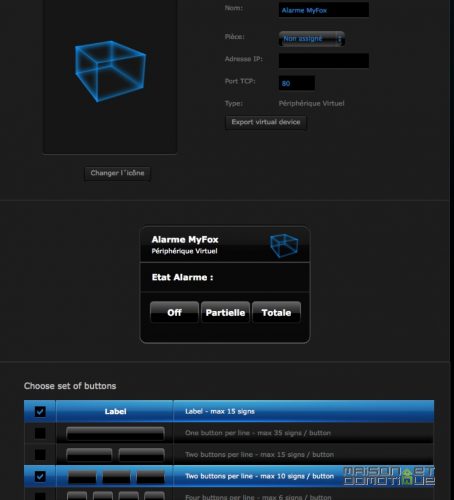Screen dimensions: 454x500
Task: Click the small cube icon in Alarme MyFox preview
Action: (284, 245)
